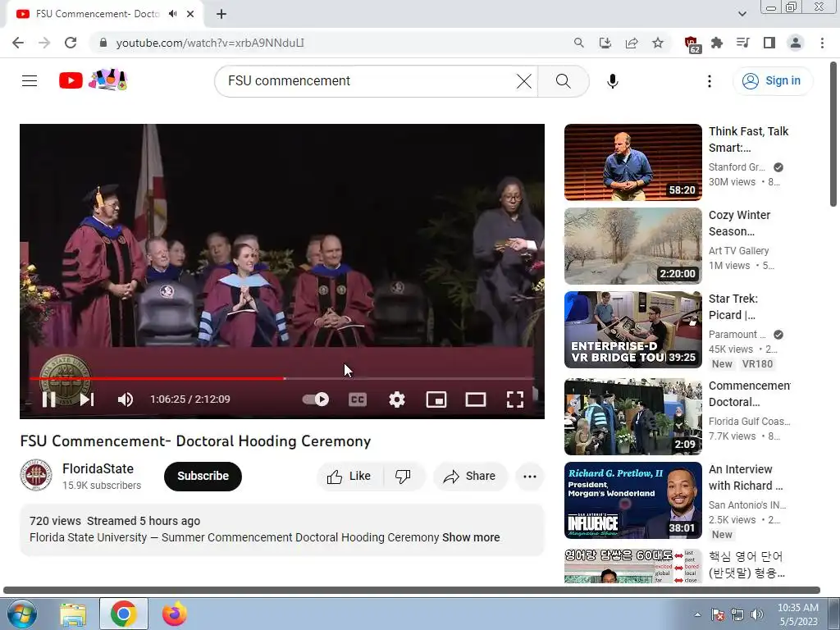
Task: Toggle the browser side panel
Action: (769, 43)
